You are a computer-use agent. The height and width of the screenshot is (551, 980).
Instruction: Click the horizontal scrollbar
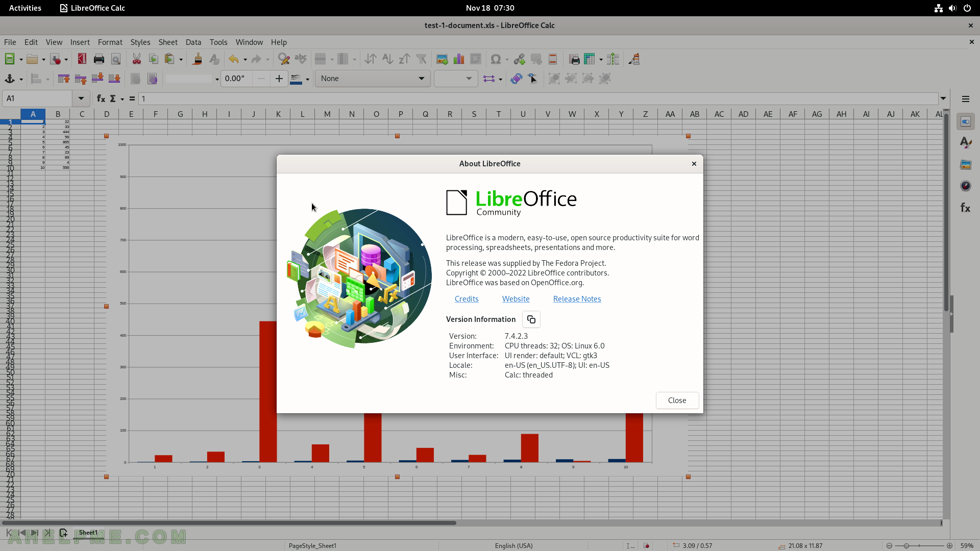(229, 523)
